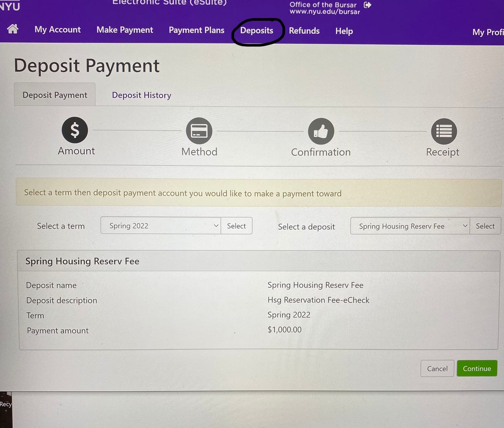Expand the Spring Housing Reserv Fee dropdown
Image resolution: width=504 pixels, height=428 pixels.
[410, 226]
